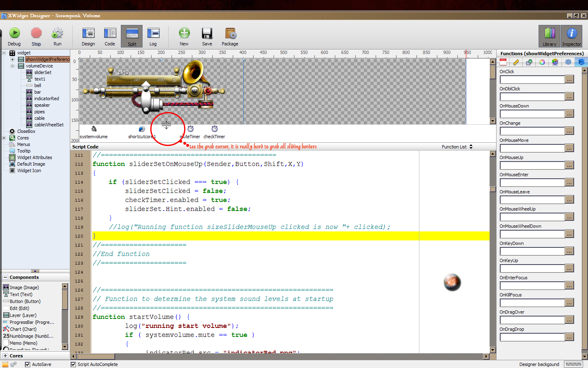588x368 pixels.
Task: Click the OnMouseUp input field
Action: (532, 165)
